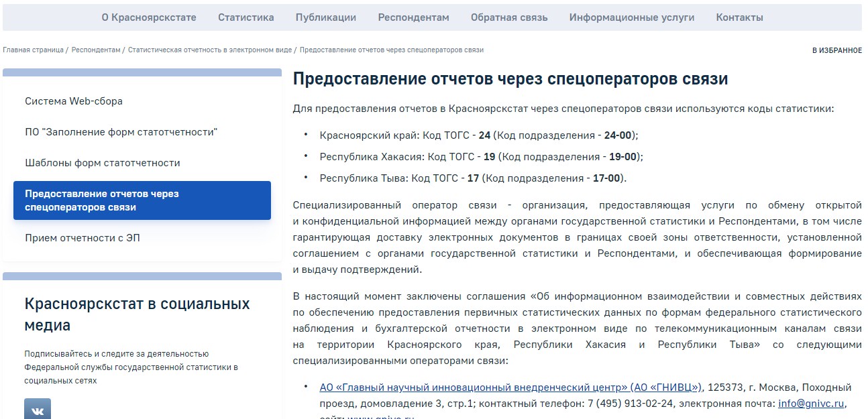The height and width of the screenshot is (419, 868).
Task: Click the Красноярскстат в социальных медиа heading
Action: coord(137,315)
